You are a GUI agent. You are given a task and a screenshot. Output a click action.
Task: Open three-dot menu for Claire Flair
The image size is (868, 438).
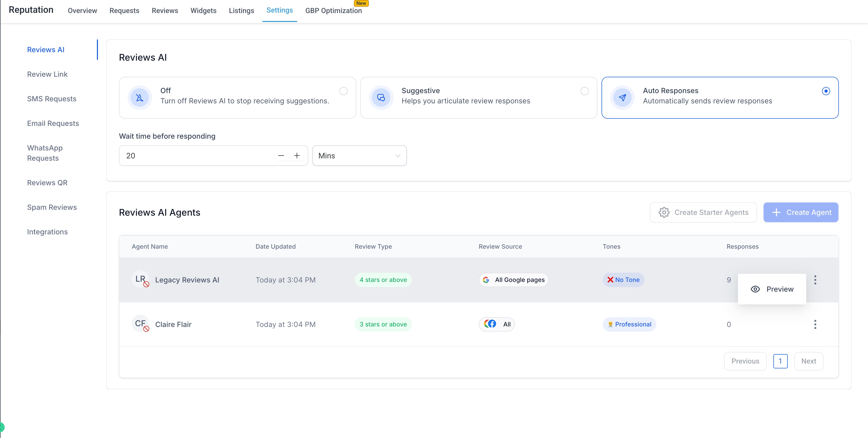(815, 324)
